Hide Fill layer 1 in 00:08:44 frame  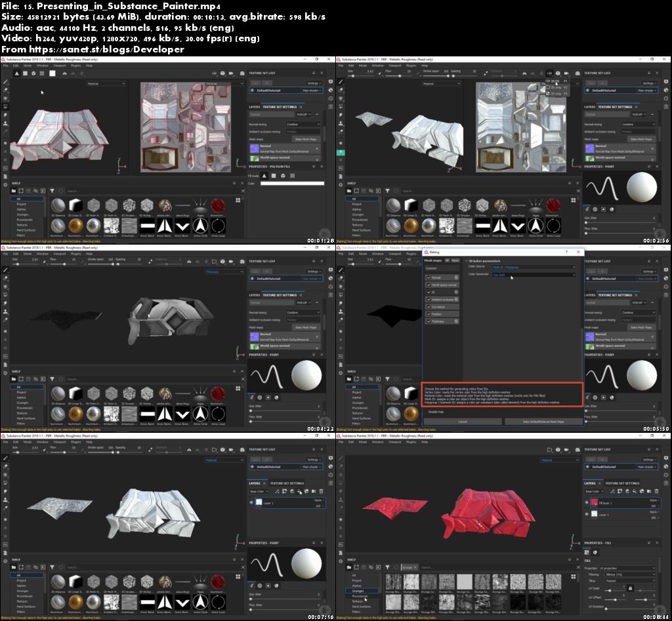coord(587,503)
